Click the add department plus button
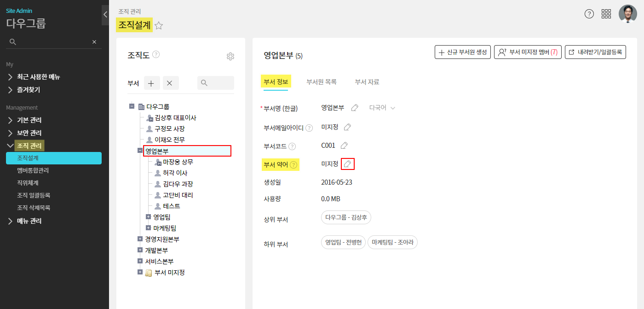 [152, 83]
